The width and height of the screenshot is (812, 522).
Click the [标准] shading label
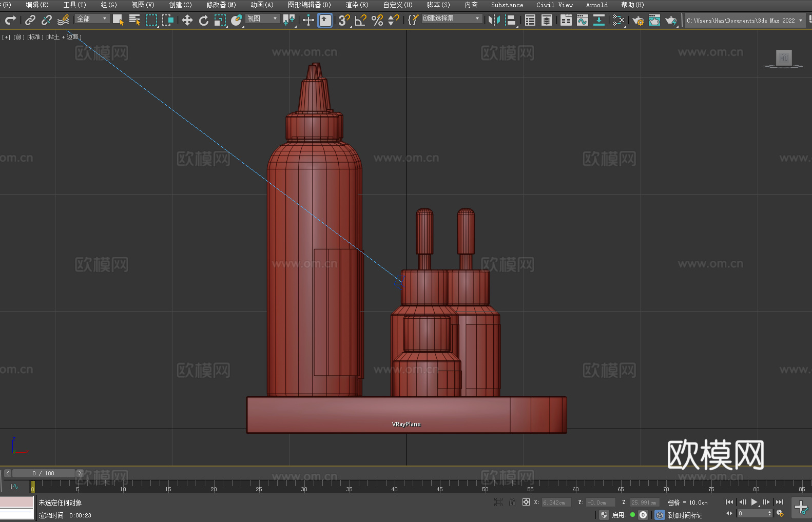click(x=35, y=37)
